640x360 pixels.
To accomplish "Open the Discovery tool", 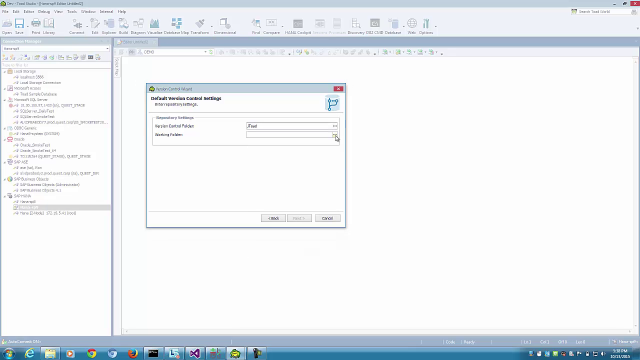I will 356,26.
